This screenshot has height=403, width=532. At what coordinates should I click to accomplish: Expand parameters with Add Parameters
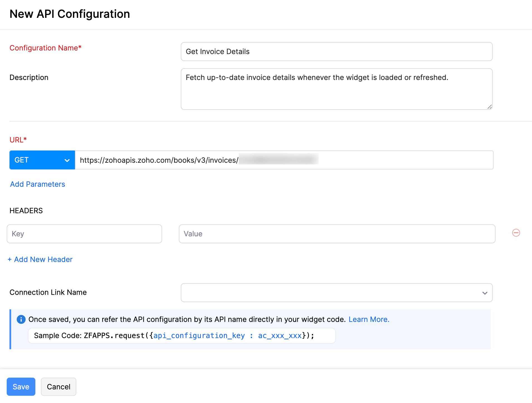point(37,184)
